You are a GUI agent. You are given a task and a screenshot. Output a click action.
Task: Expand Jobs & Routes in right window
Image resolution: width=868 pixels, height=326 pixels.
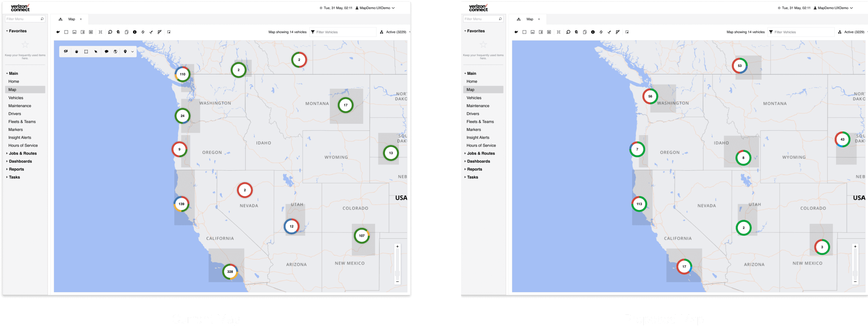click(x=465, y=153)
